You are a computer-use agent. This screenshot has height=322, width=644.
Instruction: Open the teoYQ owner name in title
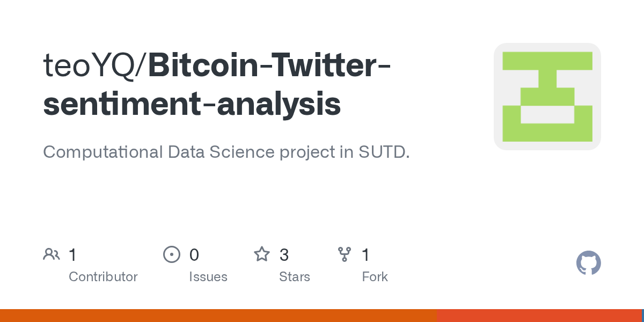pyautogui.click(x=92, y=65)
